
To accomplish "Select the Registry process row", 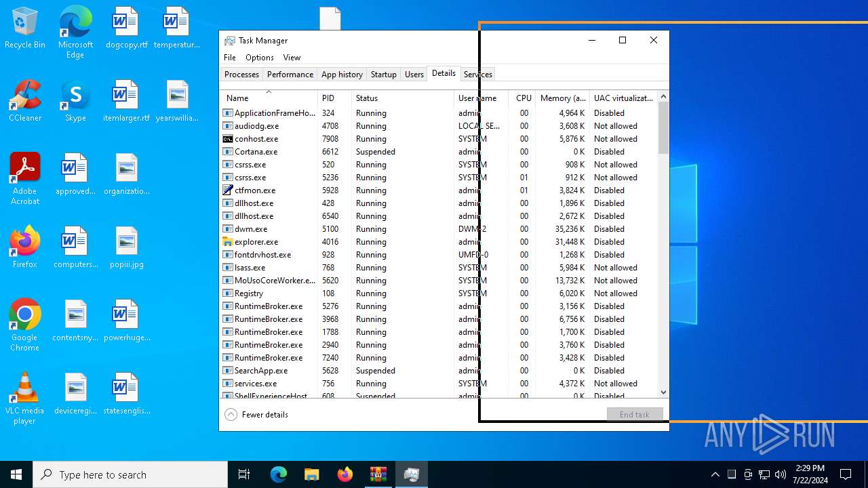I will click(439, 293).
